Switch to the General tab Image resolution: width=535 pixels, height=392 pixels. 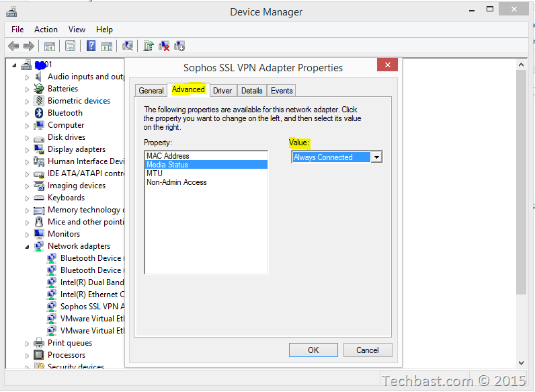pyautogui.click(x=151, y=91)
